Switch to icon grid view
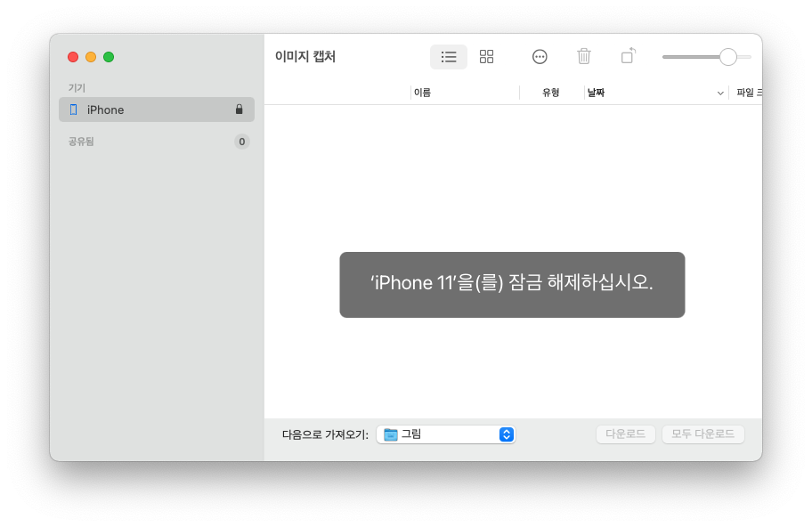The width and height of the screenshot is (812, 527). (486, 56)
